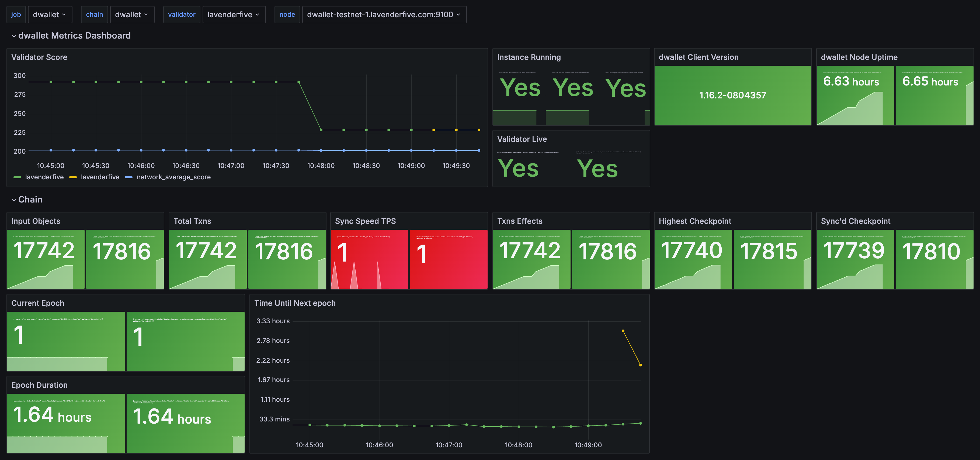Toggle green lavenderfive legend series
980x460 pixels.
click(44, 177)
